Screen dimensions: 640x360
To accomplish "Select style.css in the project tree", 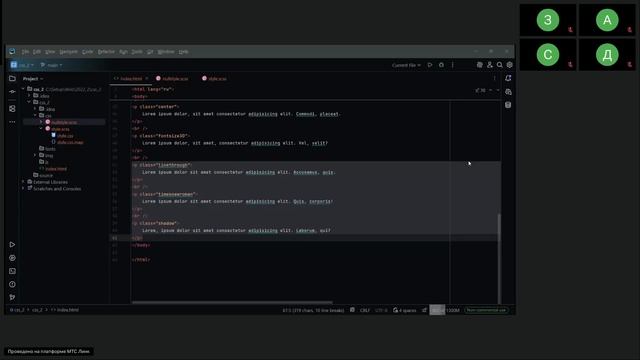I will click(x=62, y=136).
